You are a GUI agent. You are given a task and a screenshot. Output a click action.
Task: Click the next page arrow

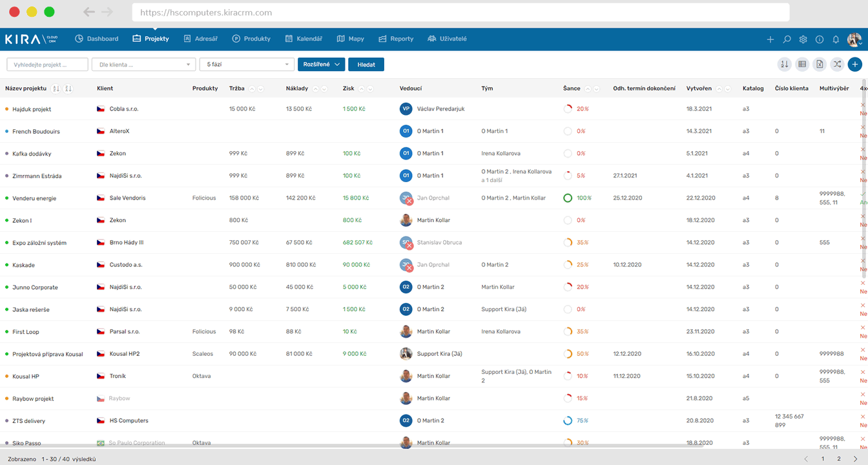click(855, 459)
